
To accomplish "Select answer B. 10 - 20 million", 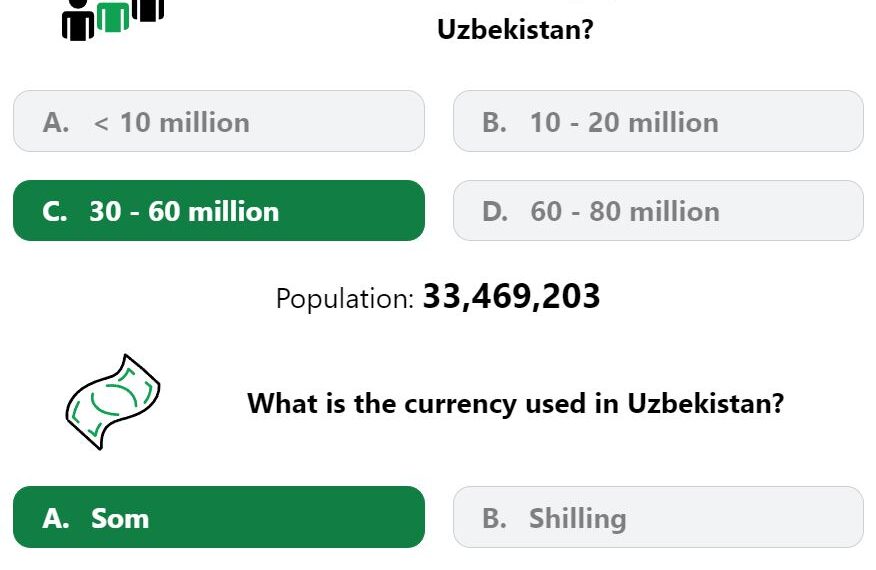I will pos(658,121).
